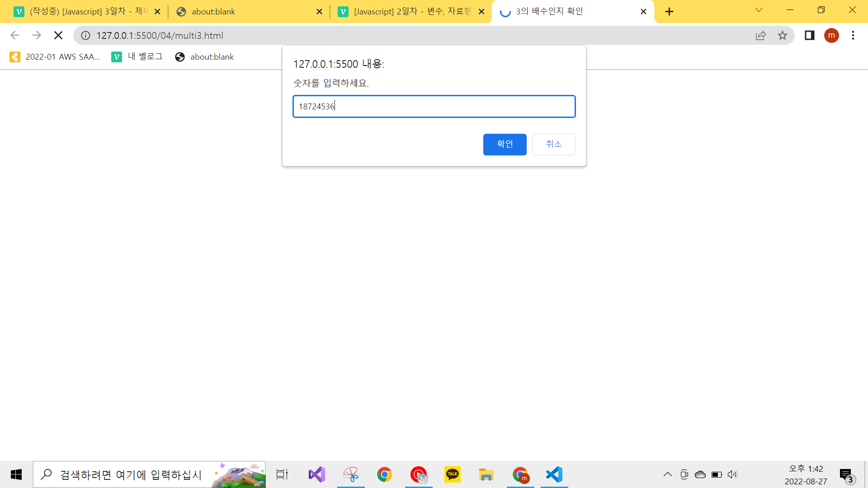Open the 내 벨로그 bookmark
This screenshot has width=868, height=488.
coord(137,56)
